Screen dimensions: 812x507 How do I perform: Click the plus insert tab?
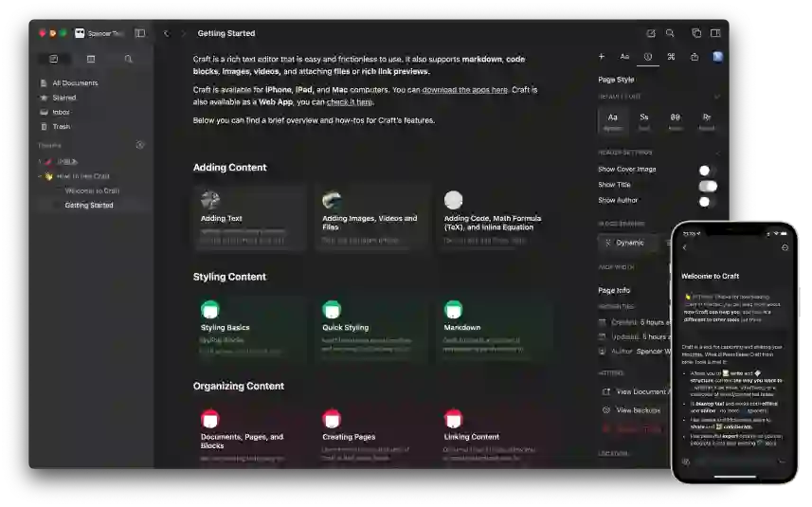click(602, 57)
